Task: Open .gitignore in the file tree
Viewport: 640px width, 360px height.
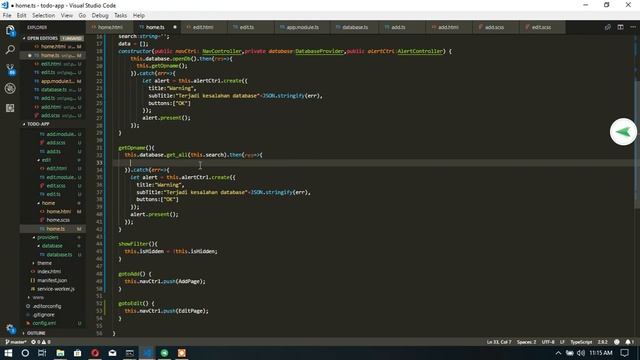Action: click(x=44, y=315)
